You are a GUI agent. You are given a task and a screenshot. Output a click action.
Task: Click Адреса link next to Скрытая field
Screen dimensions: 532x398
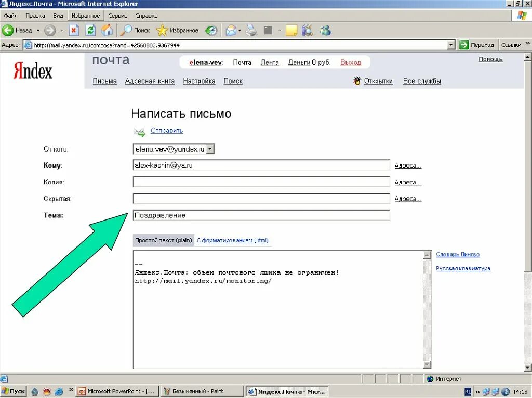coord(408,199)
